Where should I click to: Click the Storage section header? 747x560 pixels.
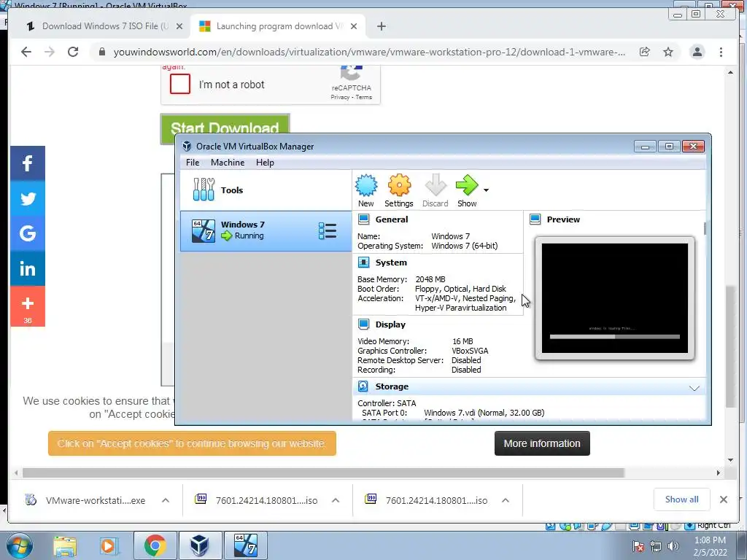click(392, 386)
